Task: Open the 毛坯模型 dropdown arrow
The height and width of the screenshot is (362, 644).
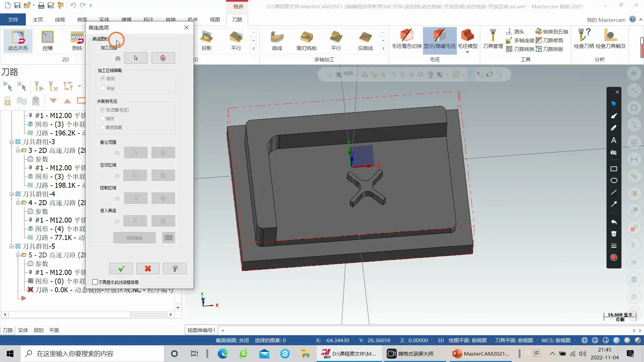Action: coord(467,52)
